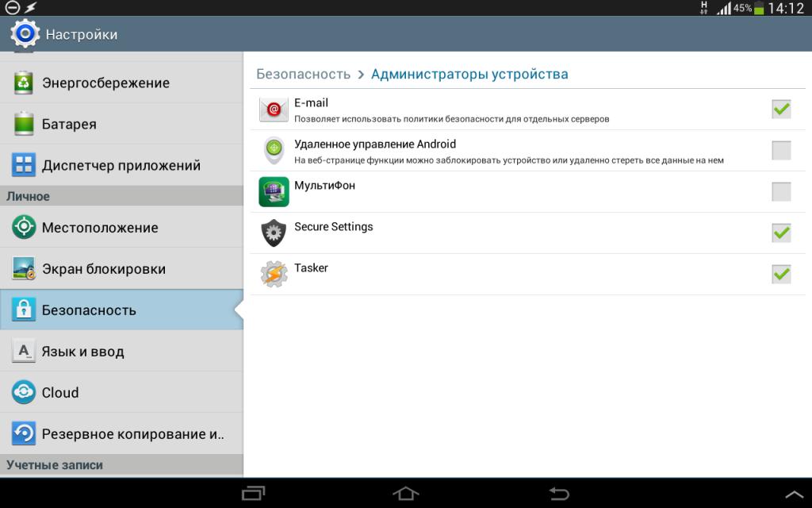Tap the Back navigation button

click(x=559, y=493)
